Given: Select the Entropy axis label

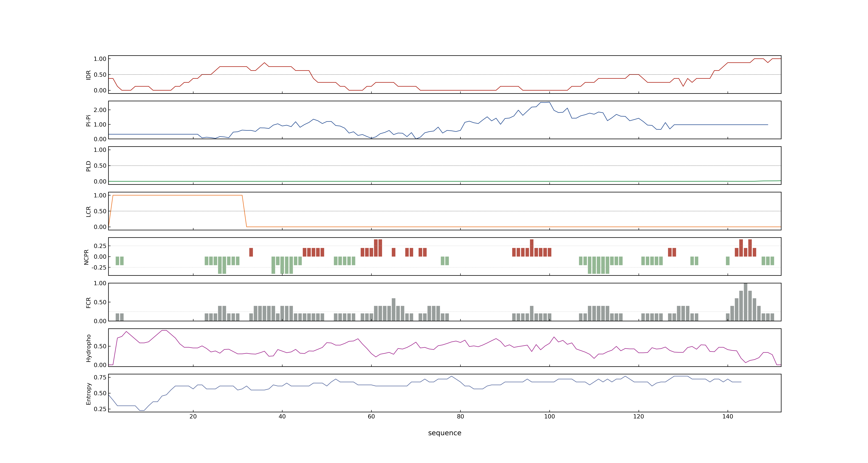Looking at the screenshot, I should (x=88, y=393).
